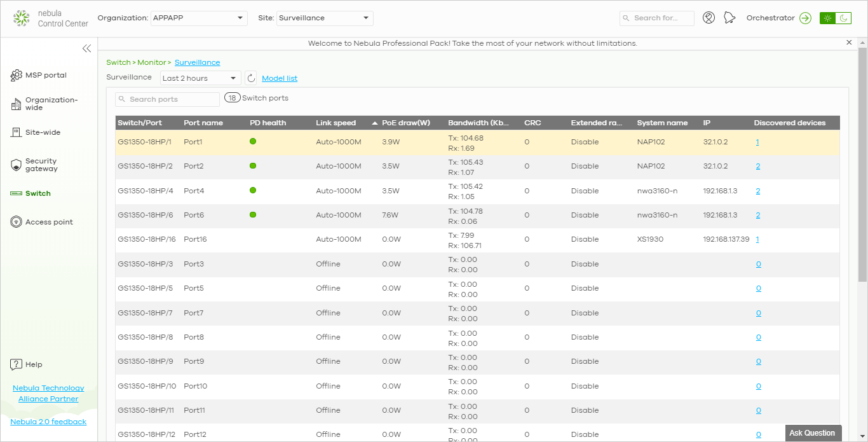The height and width of the screenshot is (442, 868).
Task: Click the Switch device icon in sidebar
Action: tap(17, 193)
